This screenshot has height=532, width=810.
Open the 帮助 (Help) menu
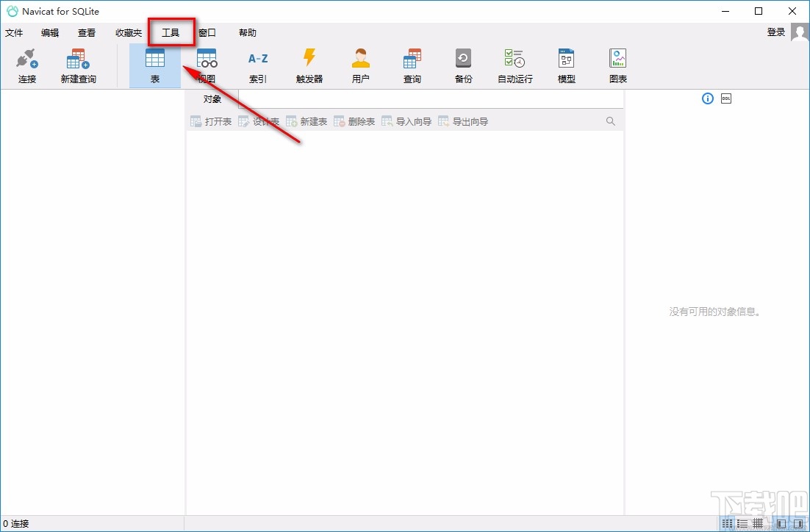pos(248,32)
